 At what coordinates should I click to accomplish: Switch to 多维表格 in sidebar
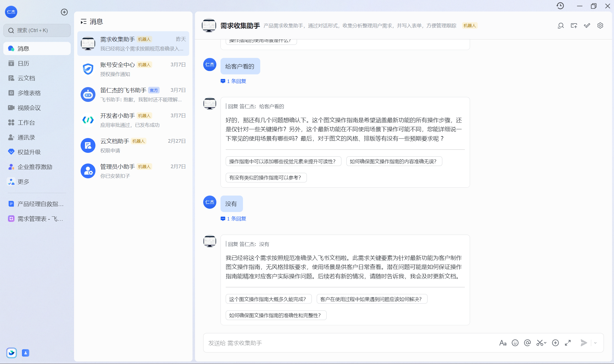(x=29, y=93)
